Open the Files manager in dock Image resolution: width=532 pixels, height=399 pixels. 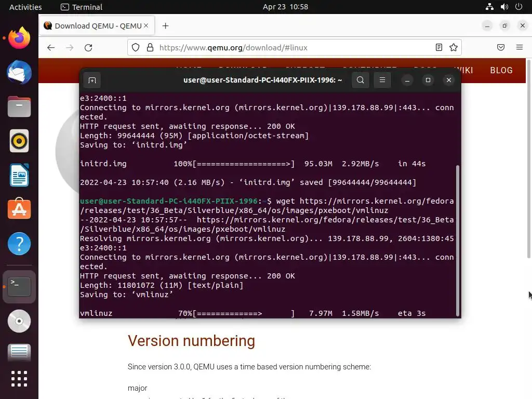point(19,107)
